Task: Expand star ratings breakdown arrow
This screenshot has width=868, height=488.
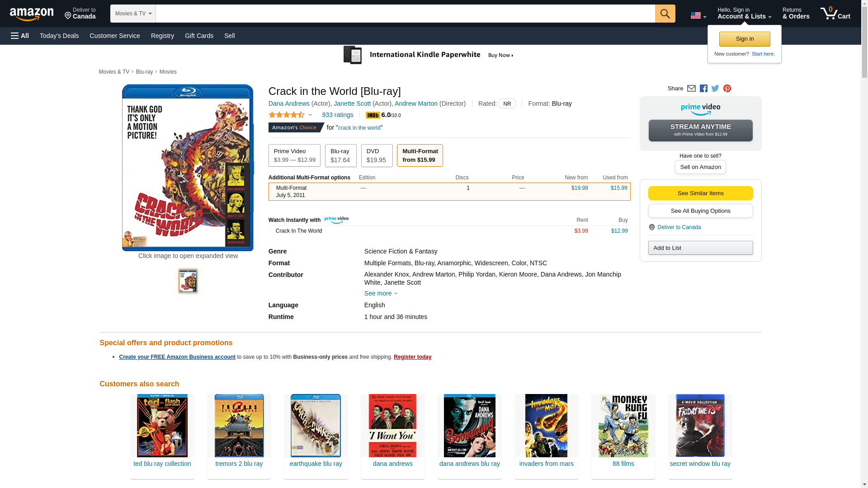Action: (310, 115)
